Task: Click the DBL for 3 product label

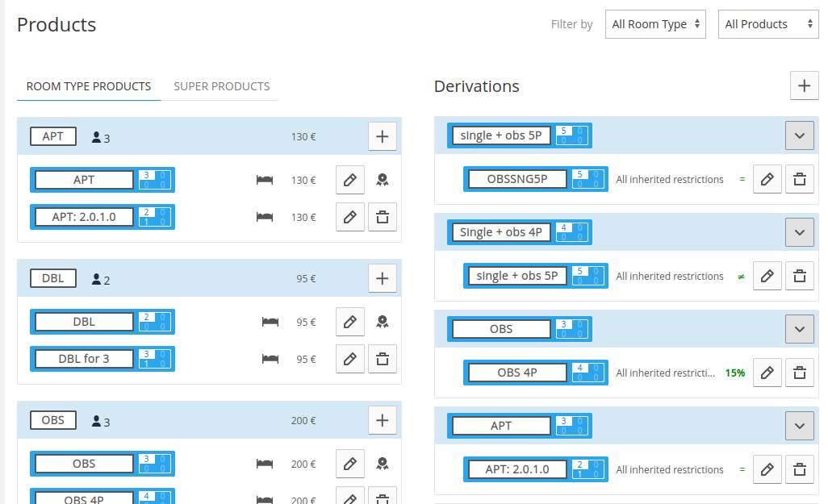Action: click(84, 359)
